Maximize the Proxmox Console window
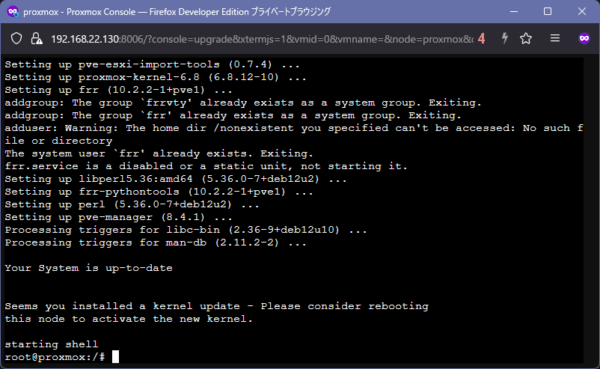600x369 pixels. coord(548,11)
